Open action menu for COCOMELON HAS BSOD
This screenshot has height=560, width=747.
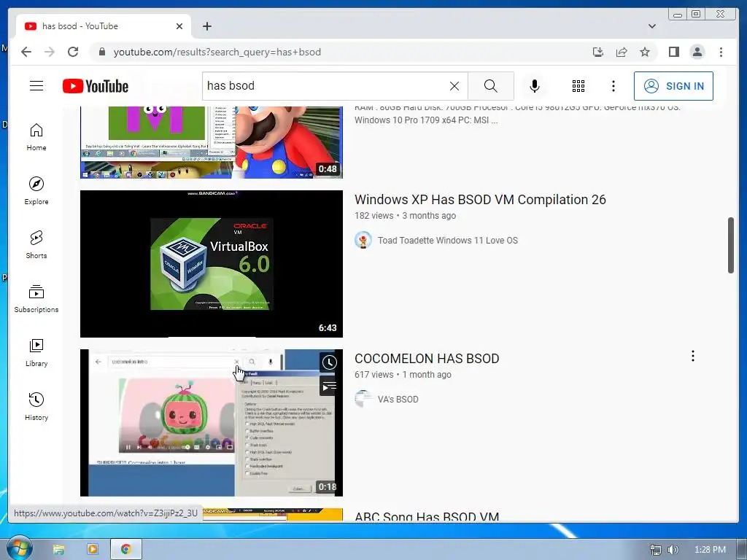pyautogui.click(x=693, y=356)
